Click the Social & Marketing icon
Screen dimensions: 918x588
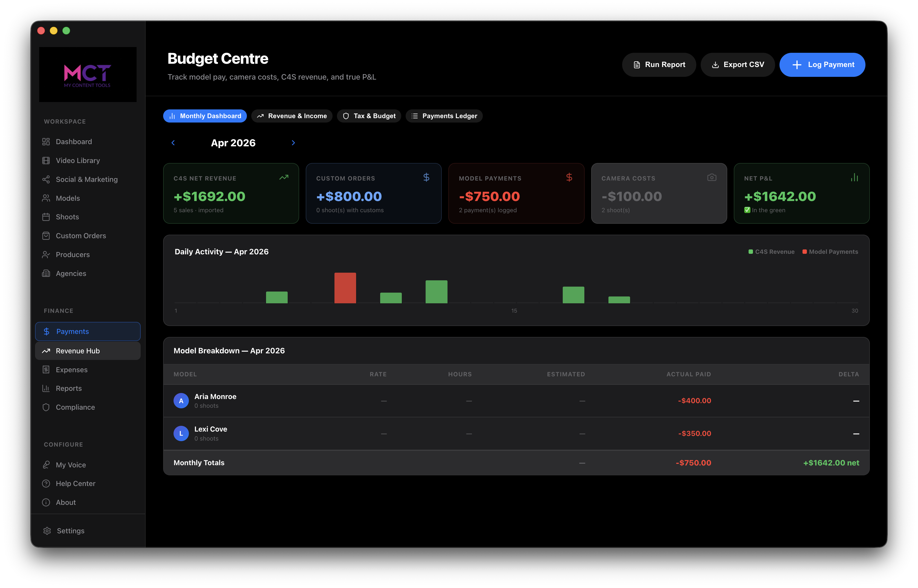tap(46, 179)
